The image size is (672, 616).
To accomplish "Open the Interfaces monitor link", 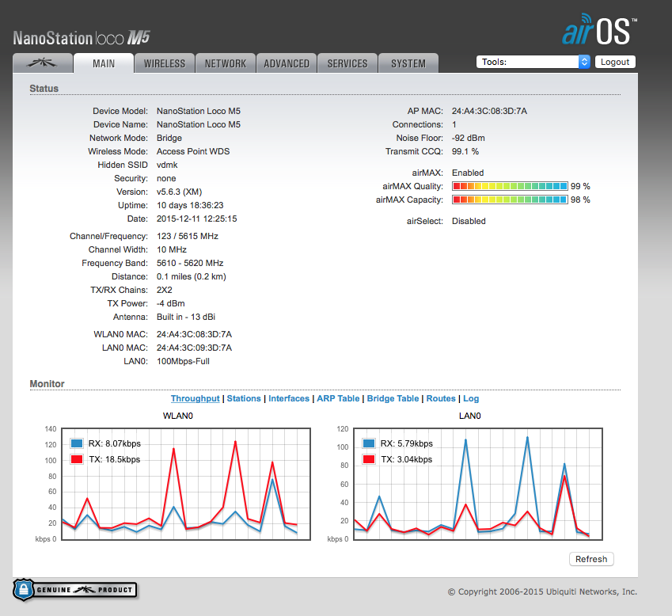I will click(x=289, y=398).
